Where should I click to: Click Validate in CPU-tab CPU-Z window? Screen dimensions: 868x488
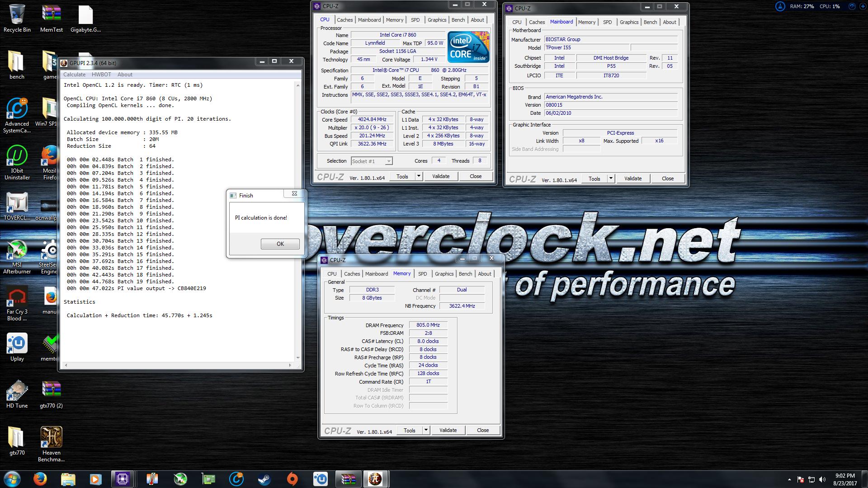(x=441, y=176)
